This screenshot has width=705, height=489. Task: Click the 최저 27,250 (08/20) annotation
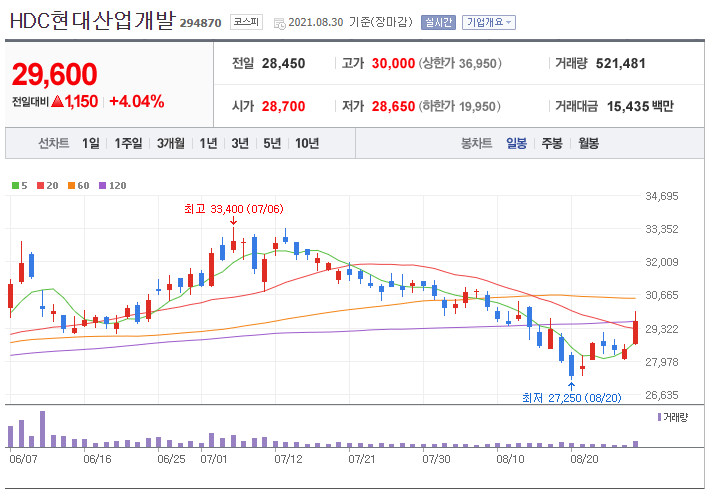(571, 398)
